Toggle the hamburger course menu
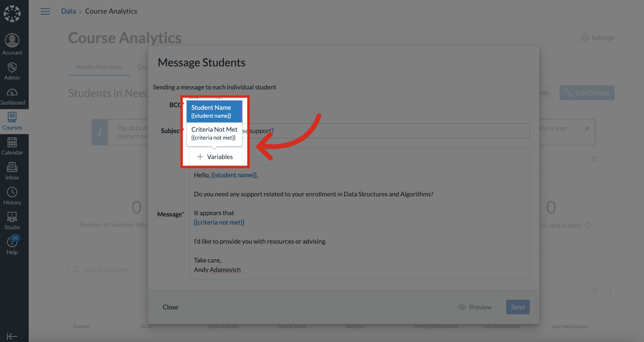Viewport: 644px width, 342px height. 45,11
